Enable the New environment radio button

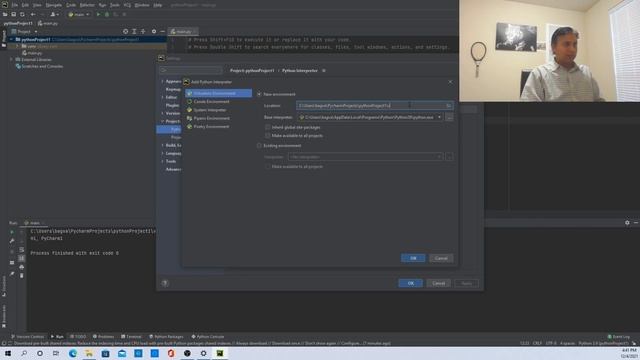[259, 94]
